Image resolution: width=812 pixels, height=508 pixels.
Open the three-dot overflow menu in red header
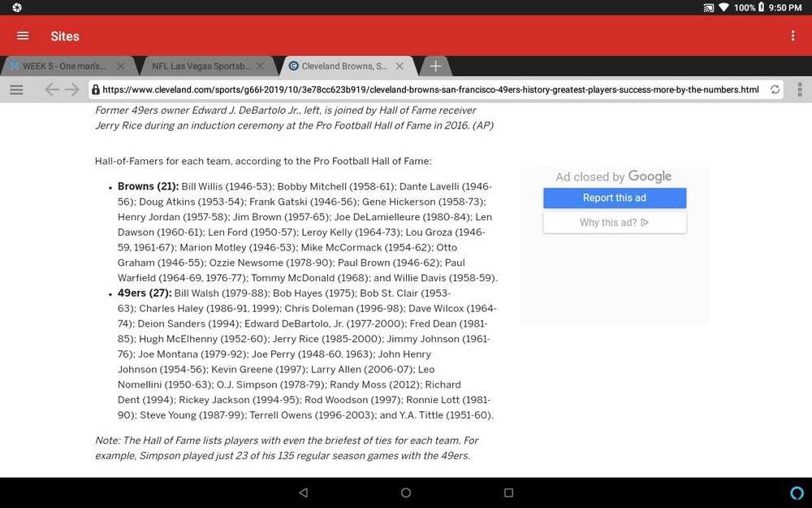coord(793,36)
